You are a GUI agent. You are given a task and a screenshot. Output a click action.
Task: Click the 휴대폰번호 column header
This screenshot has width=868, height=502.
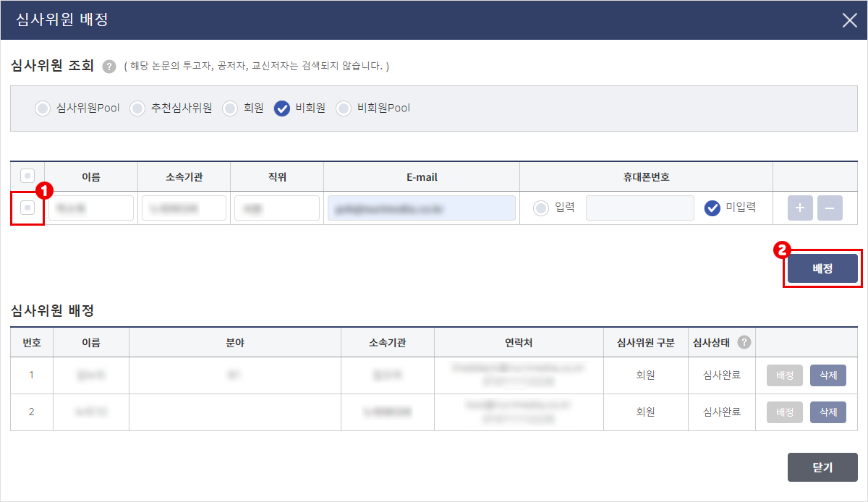(646, 176)
